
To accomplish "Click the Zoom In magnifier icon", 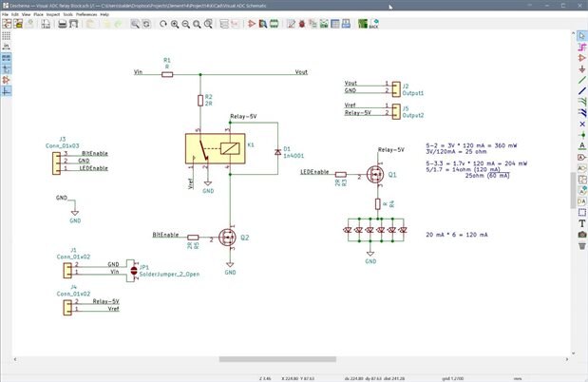I will click(x=176, y=25).
